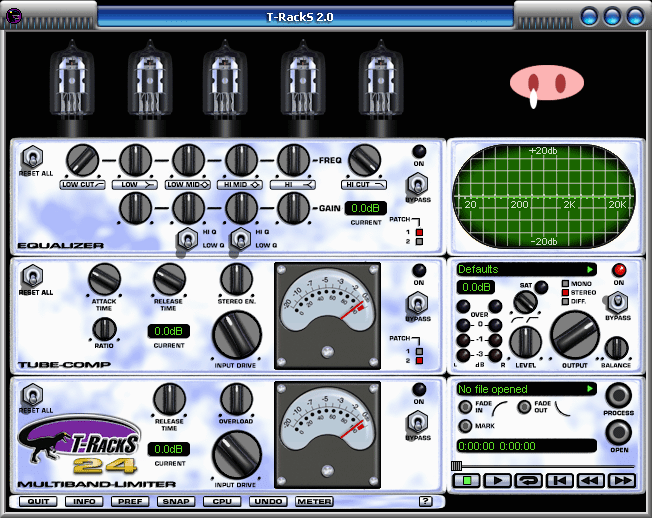Toggle the loop playback button

coord(529,481)
